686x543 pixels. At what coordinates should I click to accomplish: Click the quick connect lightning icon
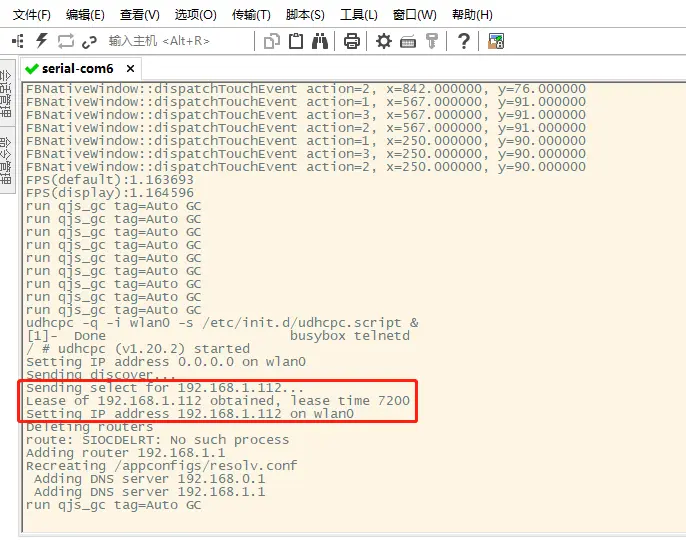click(x=42, y=41)
